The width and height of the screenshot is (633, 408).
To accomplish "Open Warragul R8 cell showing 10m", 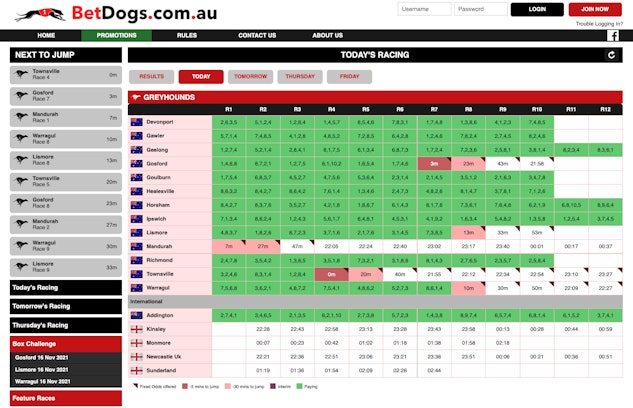I will click(x=468, y=288).
